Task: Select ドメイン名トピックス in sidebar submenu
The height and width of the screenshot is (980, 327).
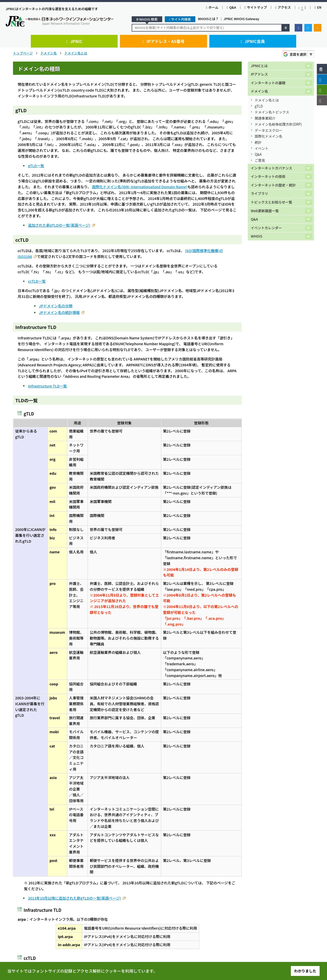Action: [272, 112]
